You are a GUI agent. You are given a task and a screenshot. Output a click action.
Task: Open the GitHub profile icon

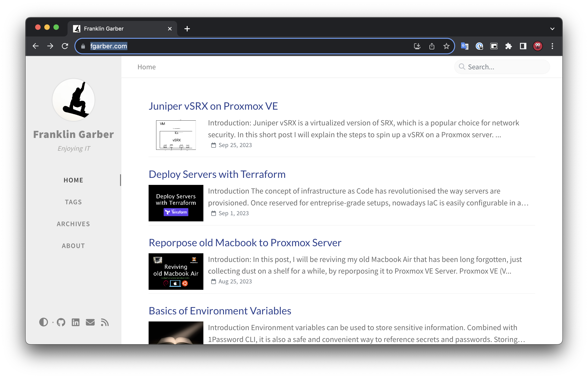pyautogui.click(x=61, y=322)
